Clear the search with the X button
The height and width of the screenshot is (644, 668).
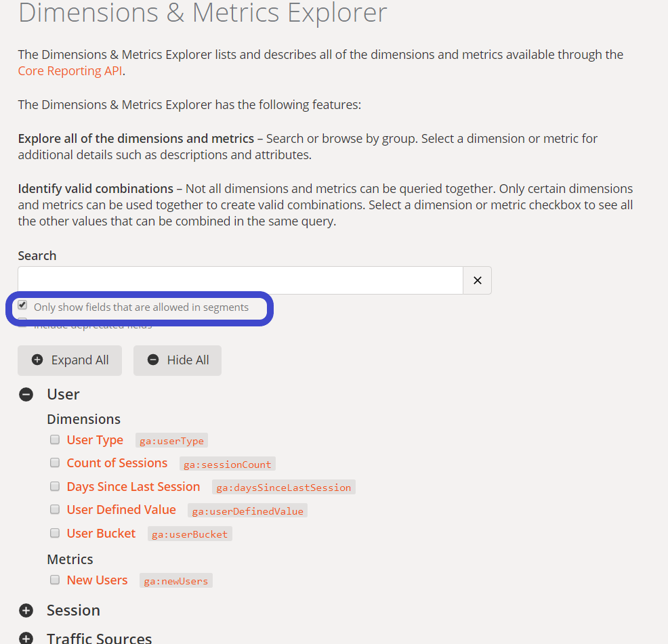(477, 280)
